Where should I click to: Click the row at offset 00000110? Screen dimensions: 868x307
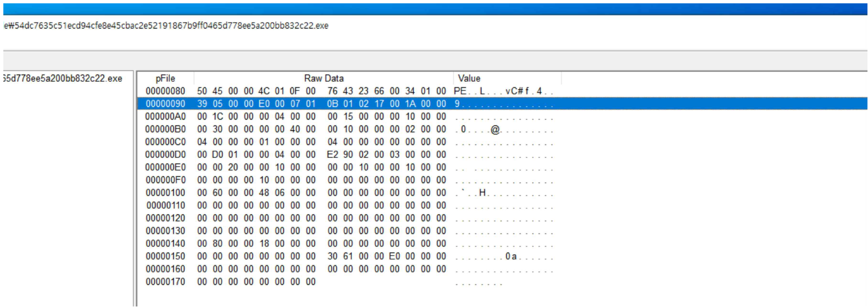[165, 206]
